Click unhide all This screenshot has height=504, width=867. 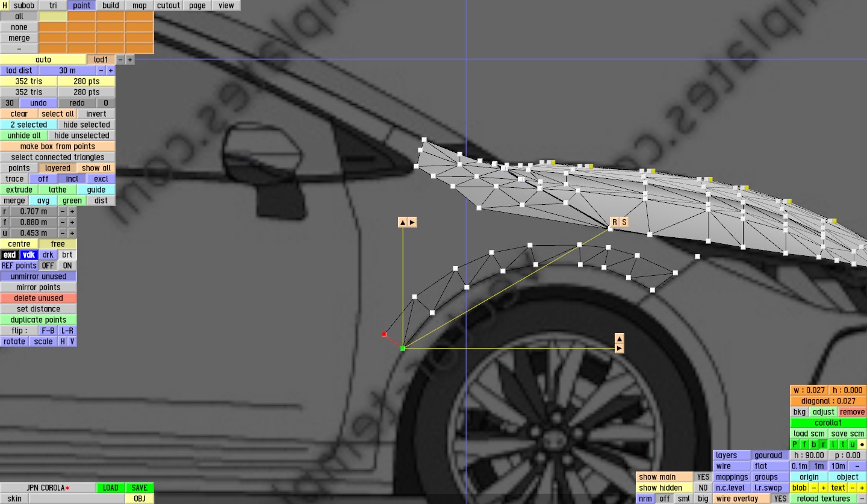pyautogui.click(x=24, y=135)
